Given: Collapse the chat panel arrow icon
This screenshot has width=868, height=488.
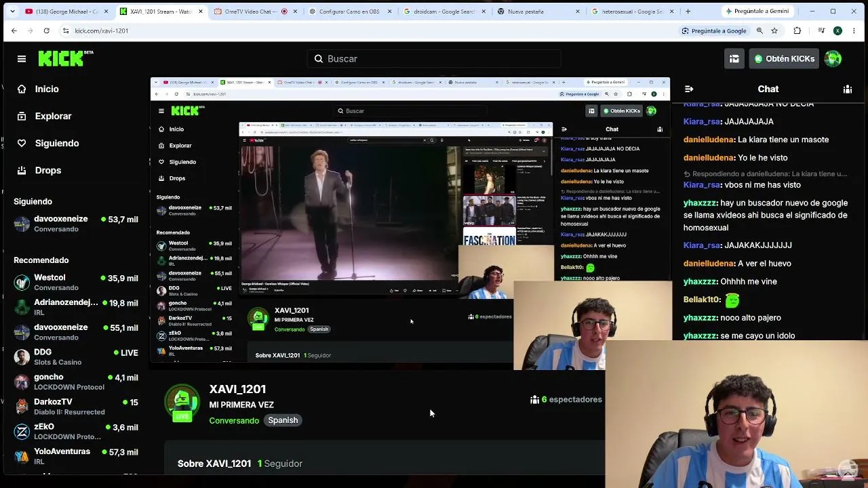Looking at the screenshot, I should tap(689, 89).
